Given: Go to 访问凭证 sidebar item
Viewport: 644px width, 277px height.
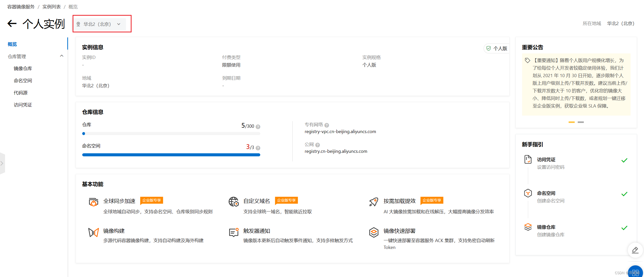Looking at the screenshot, I should (x=23, y=105).
